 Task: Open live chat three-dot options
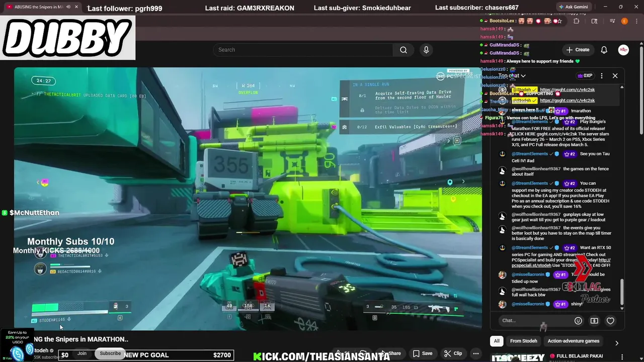pyautogui.click(x=602, y=76)
